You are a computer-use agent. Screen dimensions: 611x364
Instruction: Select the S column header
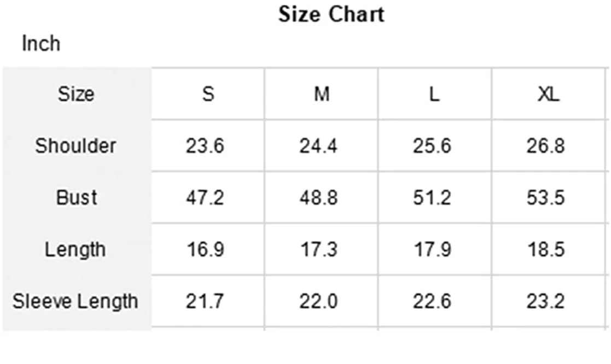point(208,94)
